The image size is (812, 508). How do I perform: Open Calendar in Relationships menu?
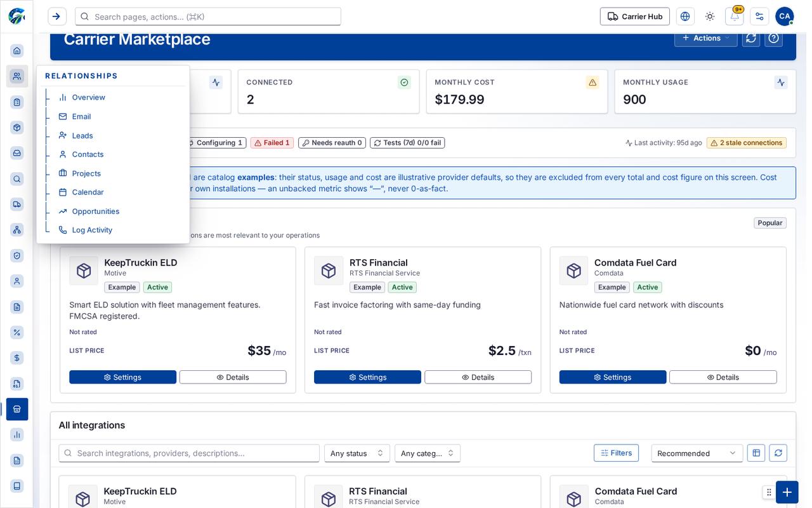coord(88,192)
